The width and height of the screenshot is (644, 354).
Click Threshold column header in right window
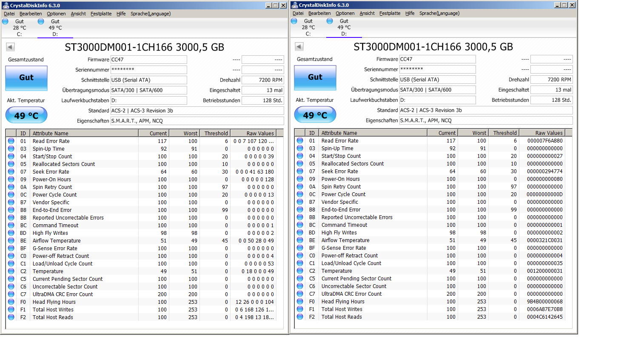[504, 133]
